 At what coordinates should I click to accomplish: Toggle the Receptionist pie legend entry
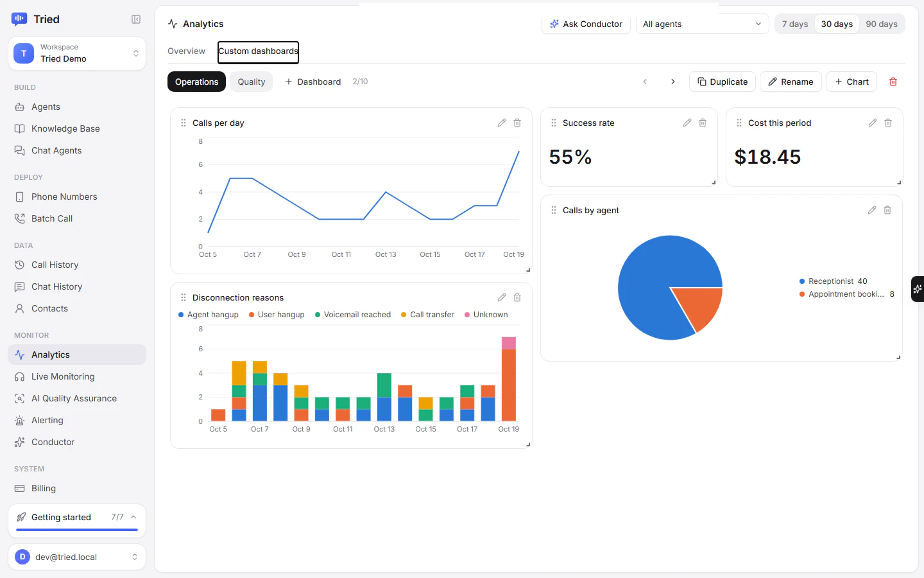pos(833,281)
